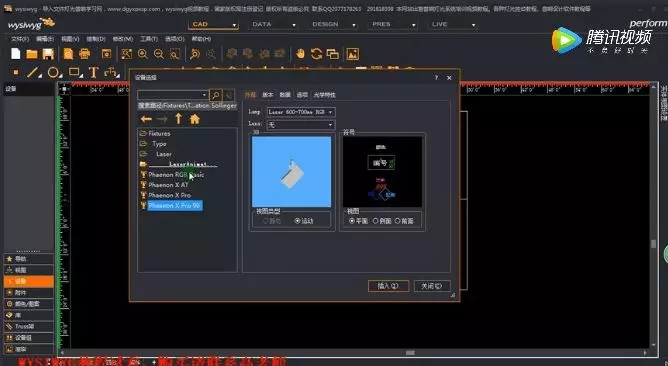Select Phaenon RGB Basic fixture
Screen dimensions: 668x366
pyautogui.click(x=176, y=175)
